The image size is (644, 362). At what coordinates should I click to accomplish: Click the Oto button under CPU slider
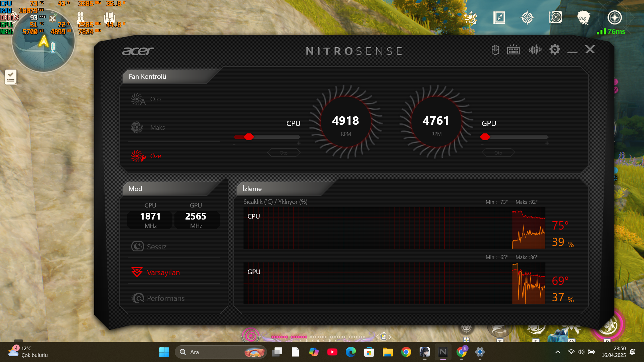284,153
